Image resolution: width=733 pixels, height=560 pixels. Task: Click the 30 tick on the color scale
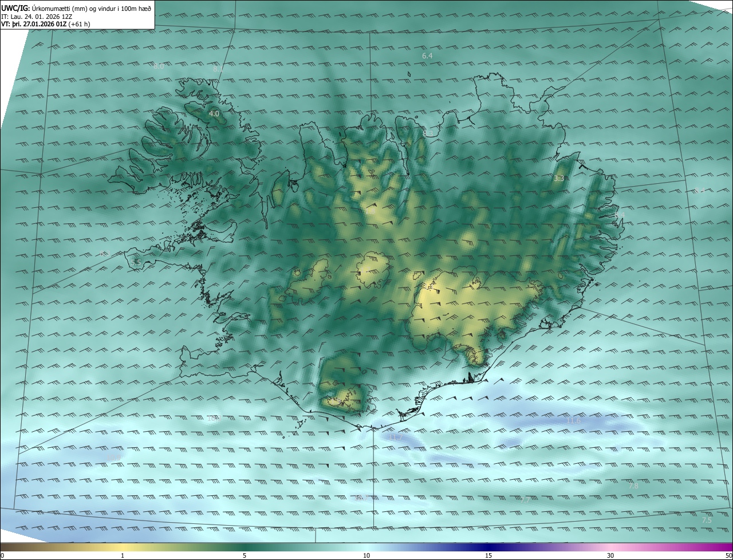pyautogui.click(x=610, y=555)
